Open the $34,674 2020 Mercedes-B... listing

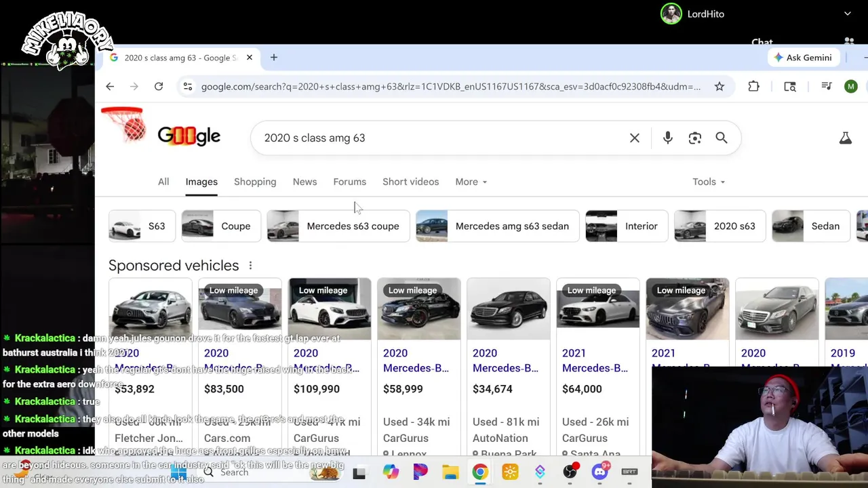click(x=505, y=361)
